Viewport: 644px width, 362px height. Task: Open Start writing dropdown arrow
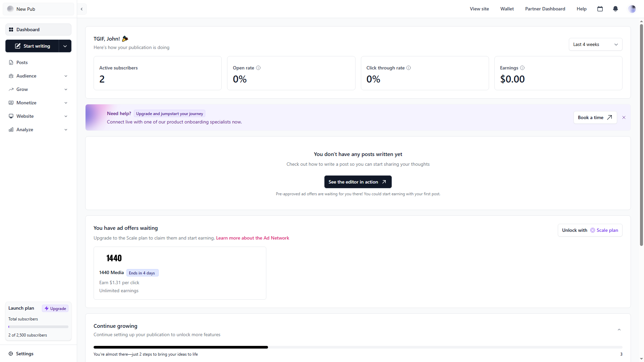pos(65,46)
